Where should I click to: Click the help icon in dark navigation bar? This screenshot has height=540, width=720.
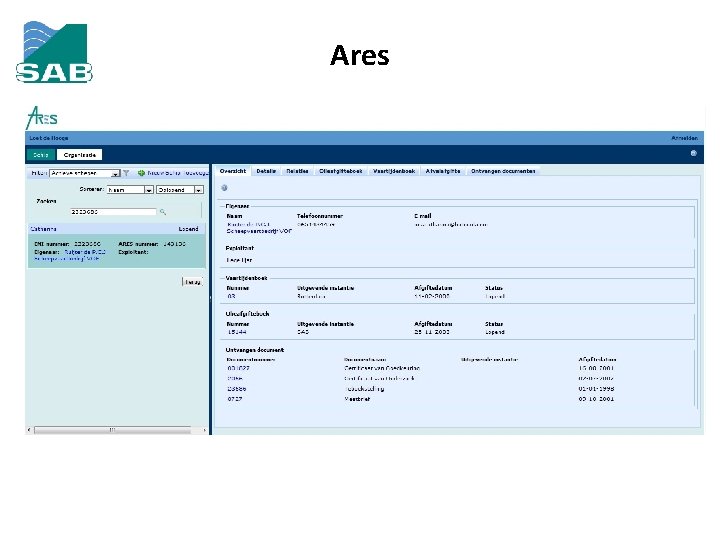(693, 153)
